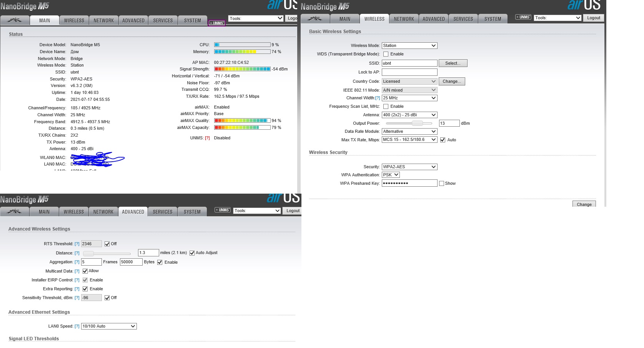Open MAIN tab in Advanced panel

44,212
